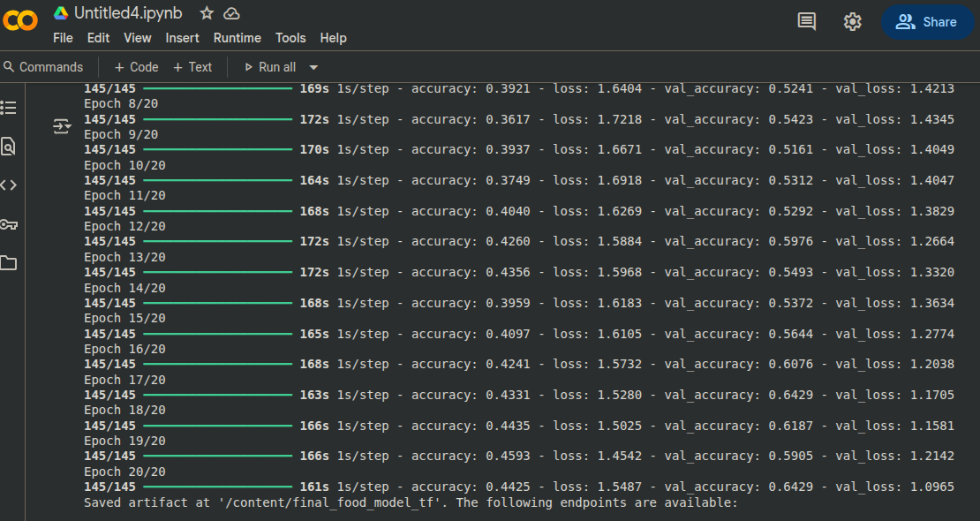Select the text 'Epoch 20/20'

(x=124, y=472)
